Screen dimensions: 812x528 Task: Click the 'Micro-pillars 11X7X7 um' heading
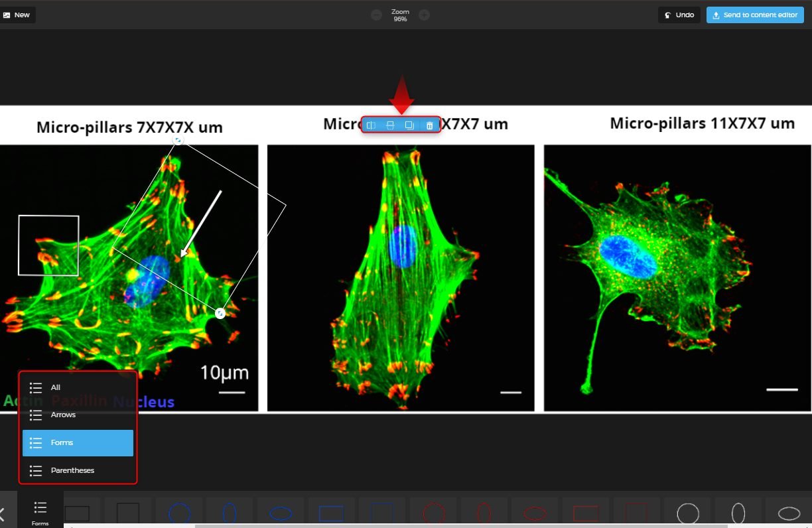(702, 123)
